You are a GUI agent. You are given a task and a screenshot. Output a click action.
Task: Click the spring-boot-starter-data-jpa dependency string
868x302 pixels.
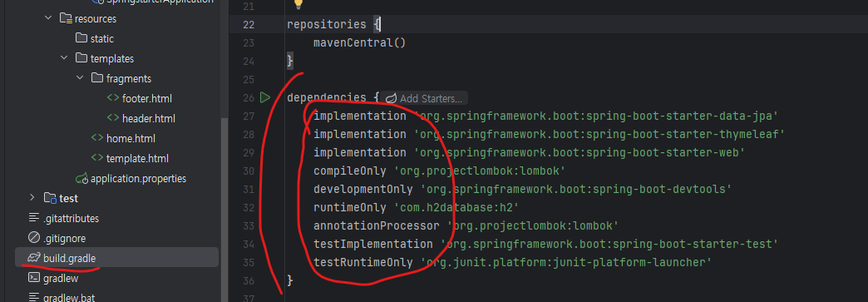pos(596,116)
